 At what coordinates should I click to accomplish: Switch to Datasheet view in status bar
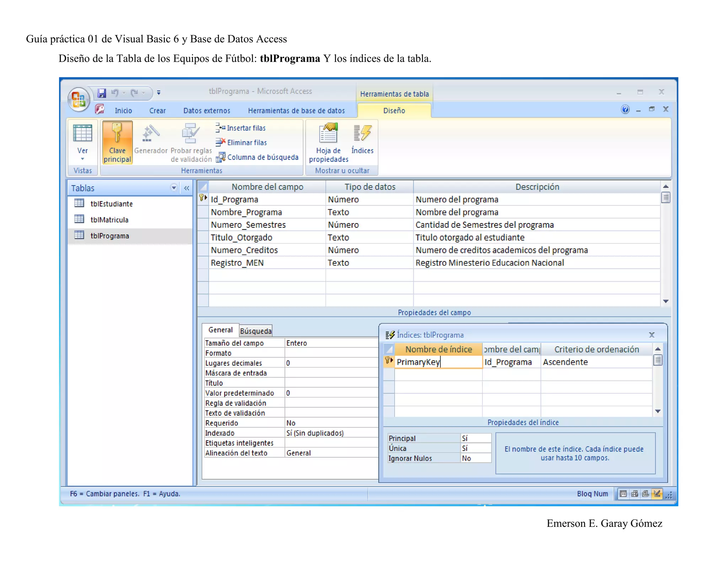coord(623,494)
